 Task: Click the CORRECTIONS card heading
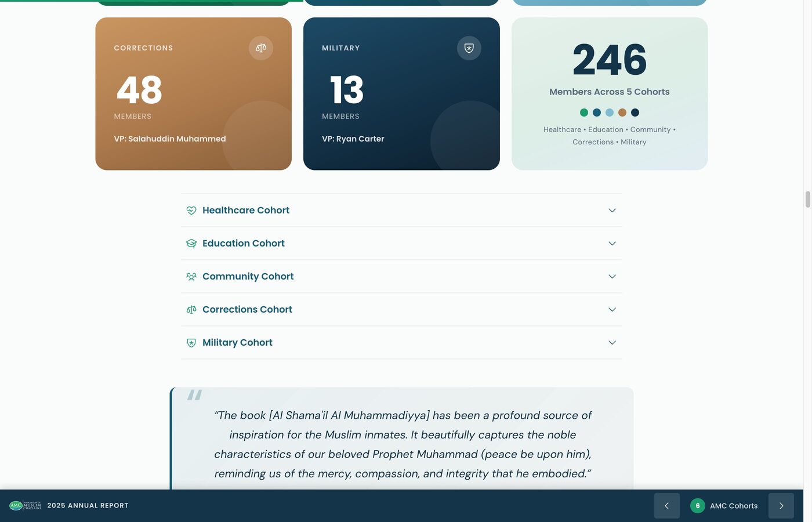pos(143,48)
